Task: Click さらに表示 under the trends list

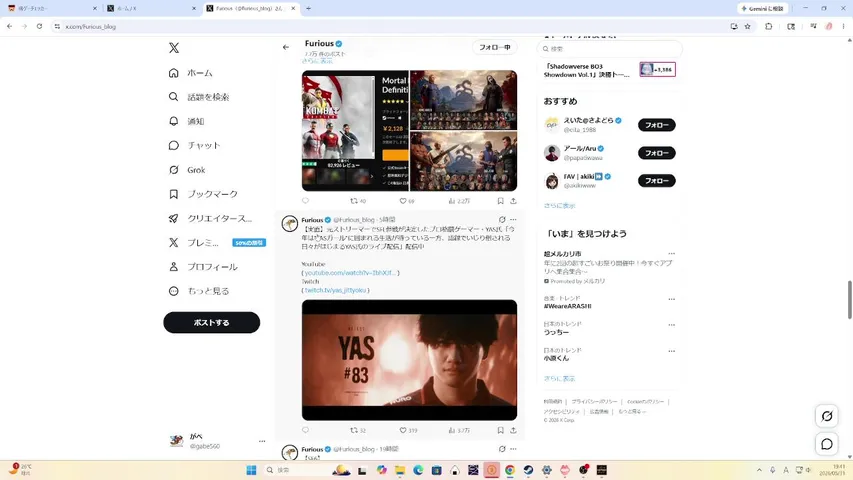Action: (x=559, y=378)
